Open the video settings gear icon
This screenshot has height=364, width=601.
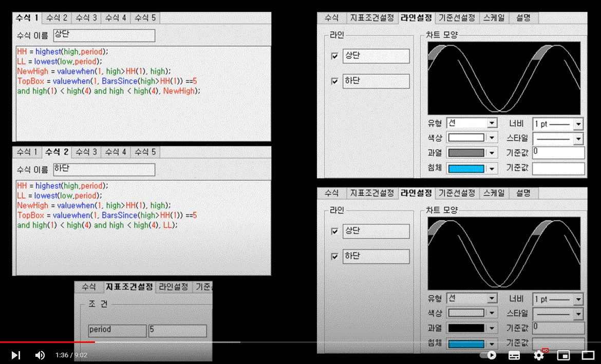coord(538,355)
